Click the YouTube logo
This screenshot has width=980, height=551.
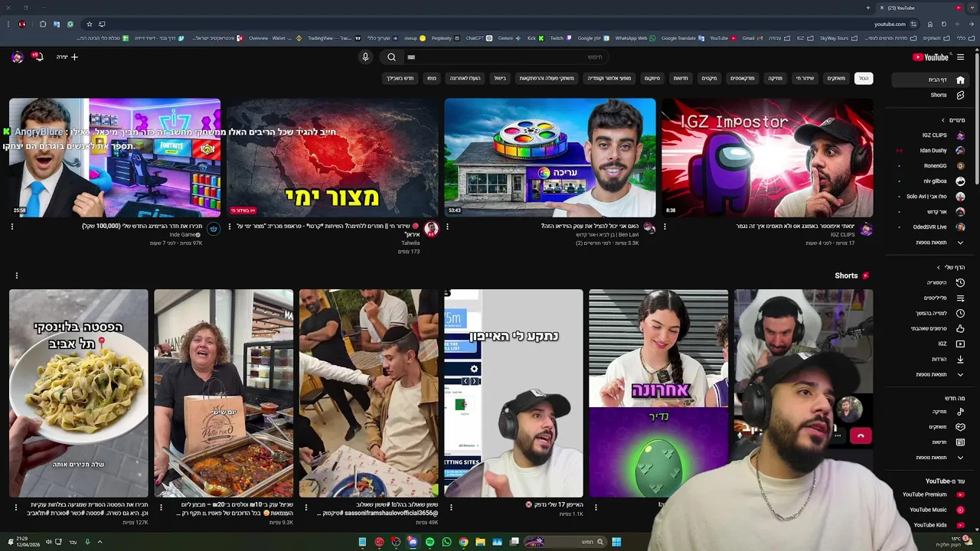click(x=931, y=57)
